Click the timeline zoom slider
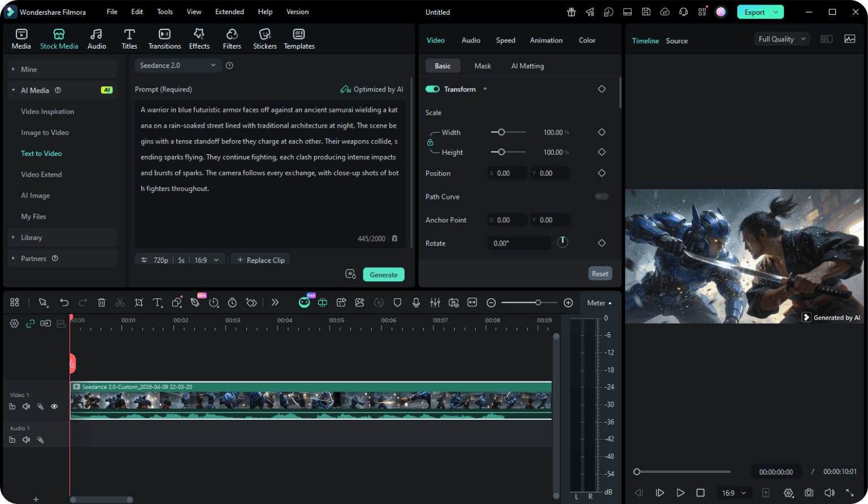The image size is (868, 504). (538, 303)
